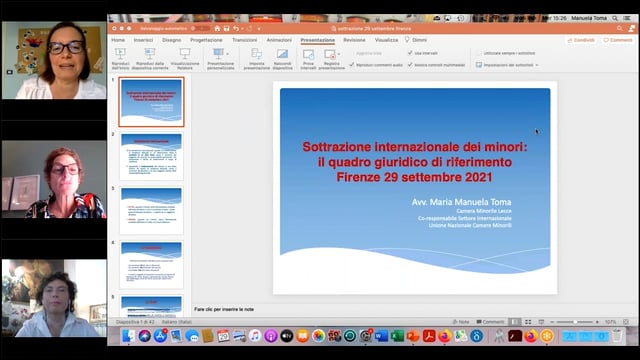The image size is (640, 360).
Task: Click slide title 'Sottrazione internazionale dei minori'
Action: click(x=415, y=147)
